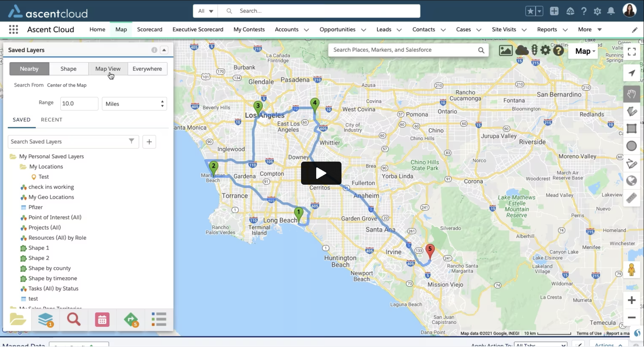644x347 pixels.
Task: Select rectangle drawing tool
Action: [x=631, y=128]
